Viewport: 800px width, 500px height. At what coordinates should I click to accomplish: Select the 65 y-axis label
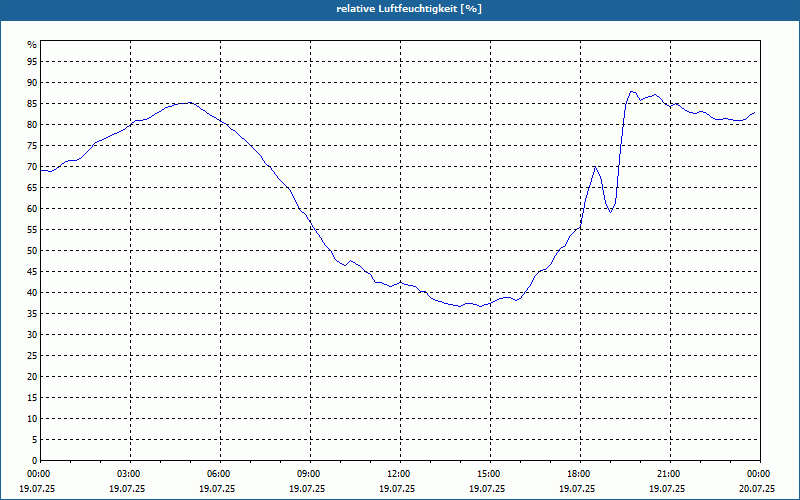(x=32, y=188)
